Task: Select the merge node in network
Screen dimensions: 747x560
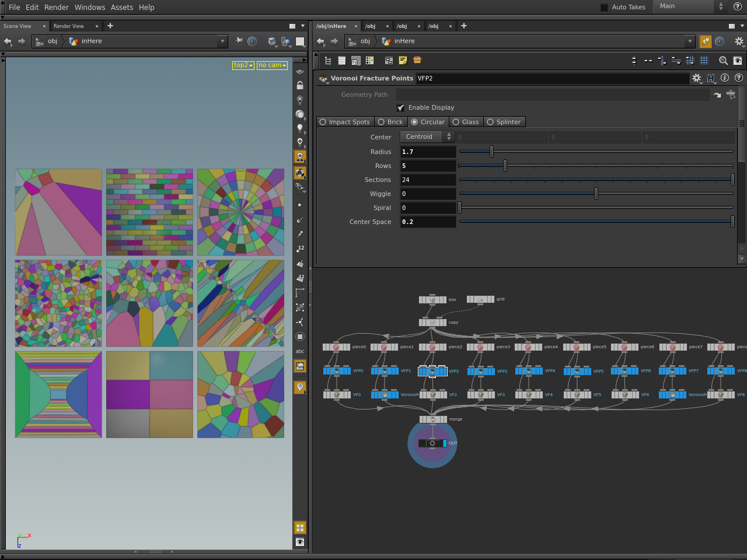Action: [x=433, y=419]
